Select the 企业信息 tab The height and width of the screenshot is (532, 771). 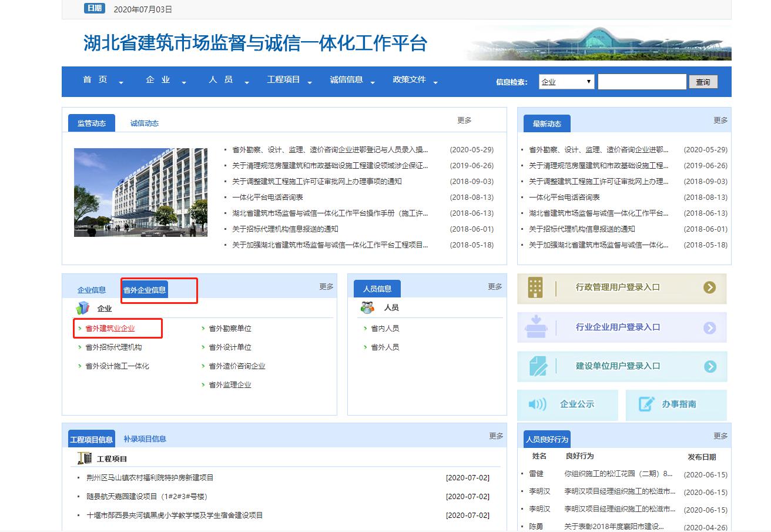pos(92,290)
